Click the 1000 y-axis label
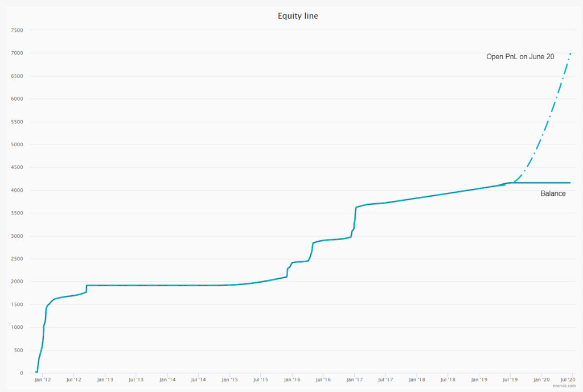Viewport: 583px width, 392px height. (x=17, y=327)
